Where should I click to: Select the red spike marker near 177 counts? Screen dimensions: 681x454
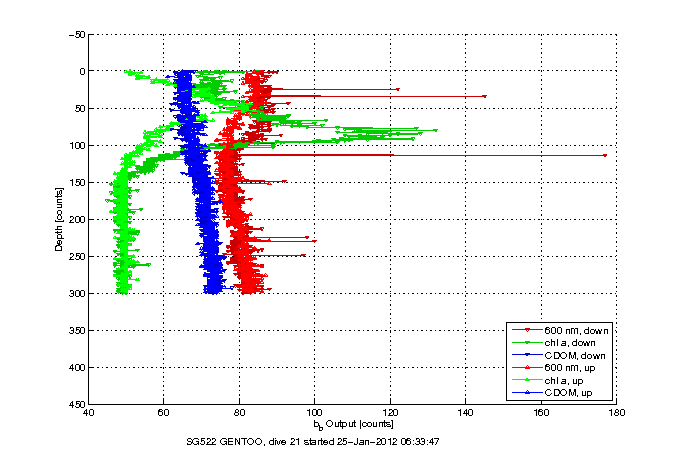[605, 155]
